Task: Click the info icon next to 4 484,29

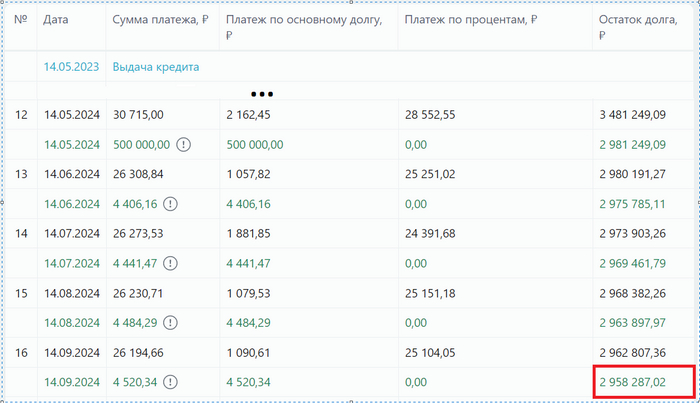Action: pyautogui.click(x=170, y=323)
